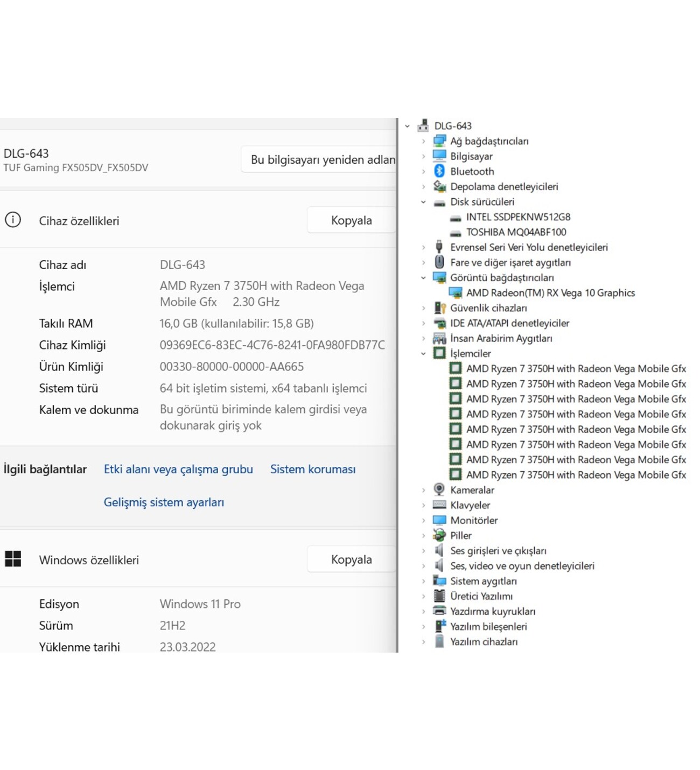
Task: Select 'AMD Radeon(TM) RX Vega 10 Graphics' label
Action: pos(550,293)
